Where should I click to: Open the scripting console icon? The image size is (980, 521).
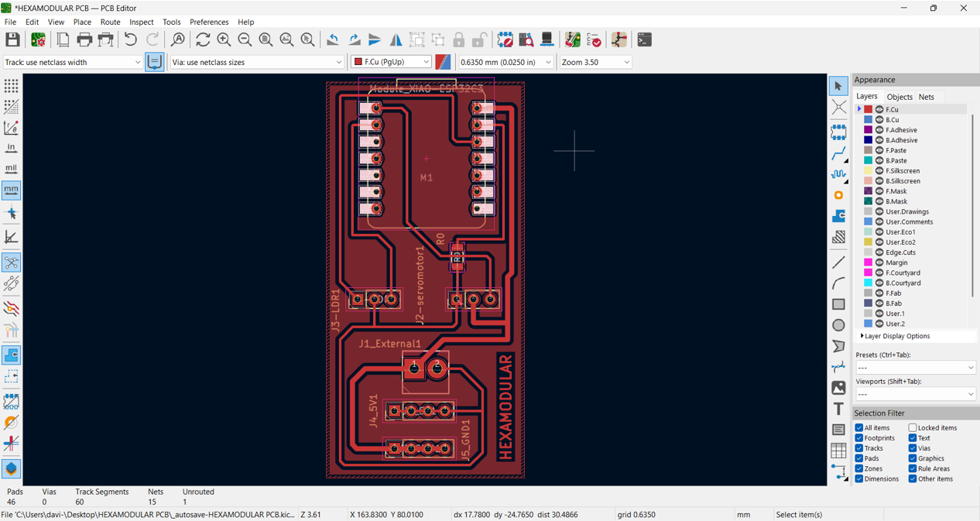click(x=644, y=39)
